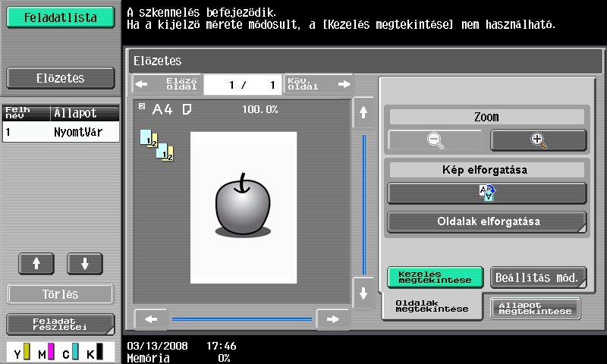Zoom in with the plus magnifier
This screenshot has height=364, width=607.
[539, 140]
